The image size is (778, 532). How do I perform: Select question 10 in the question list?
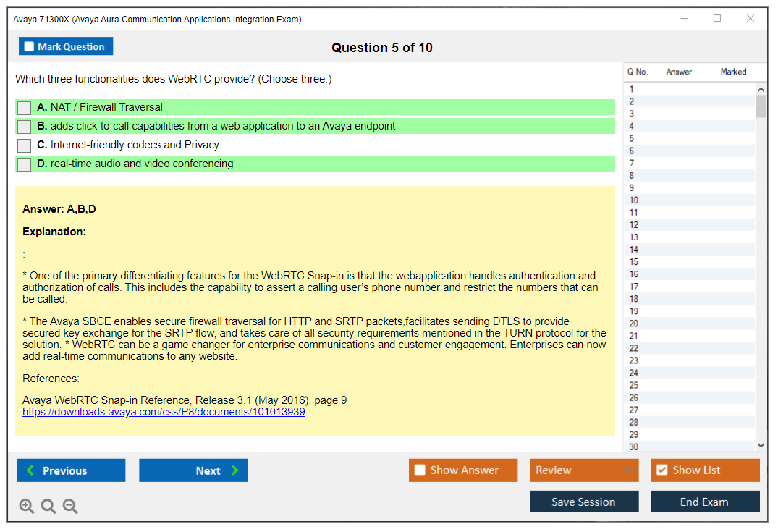pos(634,200)
